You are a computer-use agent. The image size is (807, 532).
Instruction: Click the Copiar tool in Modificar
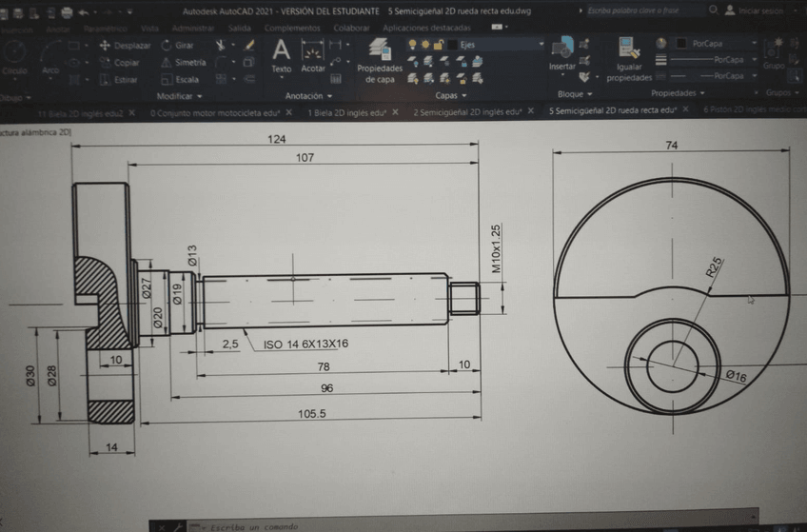125,63
